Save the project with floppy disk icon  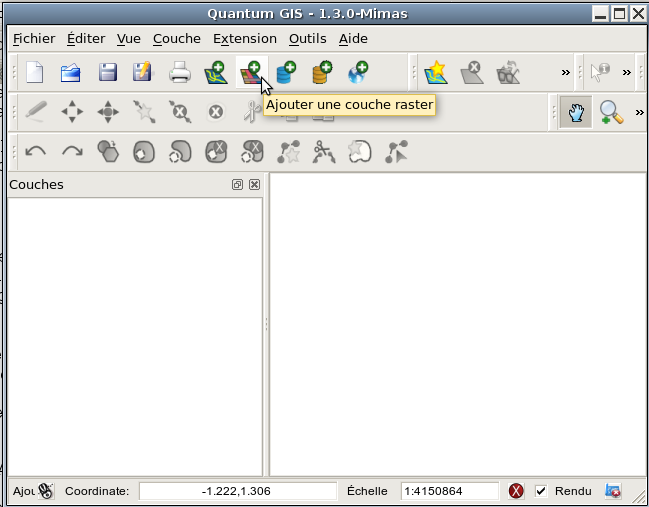pyautogui.click(x=108, y=72)
